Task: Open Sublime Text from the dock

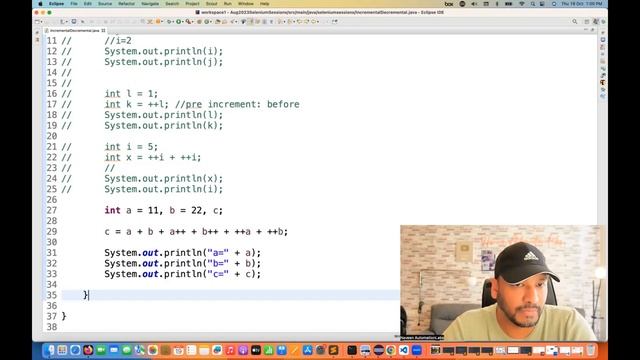Action: point(333,350)
